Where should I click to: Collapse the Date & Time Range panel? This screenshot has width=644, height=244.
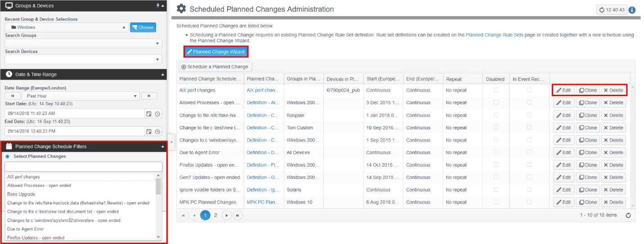[x=163, y=75]
